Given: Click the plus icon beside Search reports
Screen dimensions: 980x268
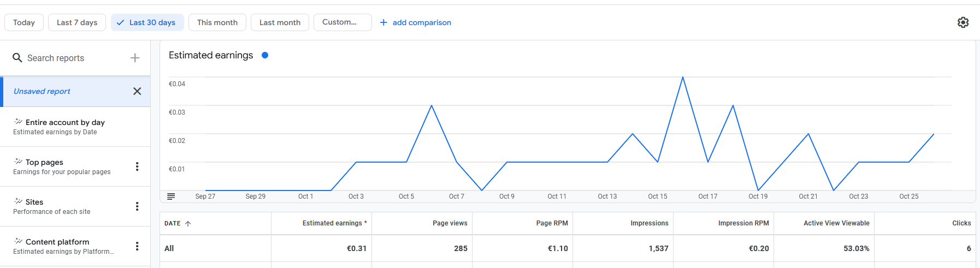Looking at the screenshot, I should [x=135, y=58].
